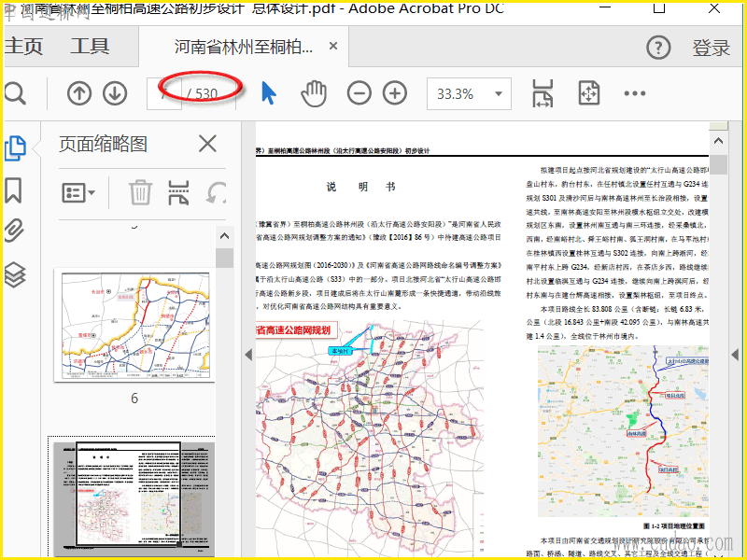Click the 登录 sign-in button
The image size is (747, 560).
(711, 48)
